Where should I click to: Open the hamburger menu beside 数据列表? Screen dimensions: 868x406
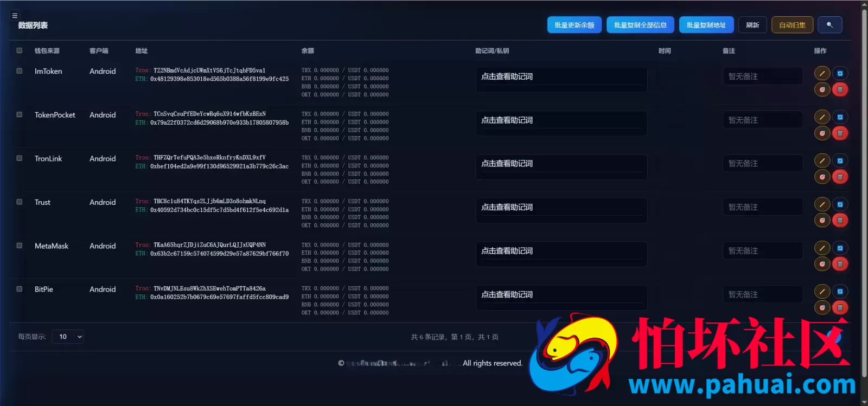pos(15,16)
